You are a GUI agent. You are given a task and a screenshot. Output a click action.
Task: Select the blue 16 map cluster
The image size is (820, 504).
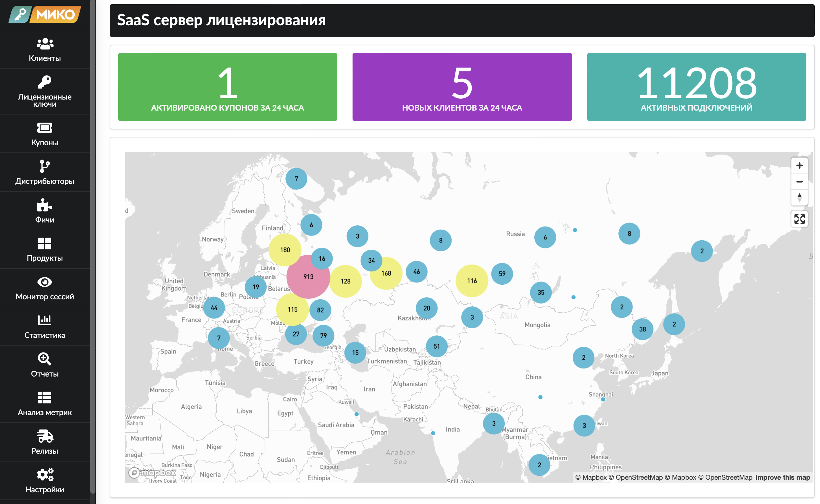pyautogui.click(x=322, y=259)
